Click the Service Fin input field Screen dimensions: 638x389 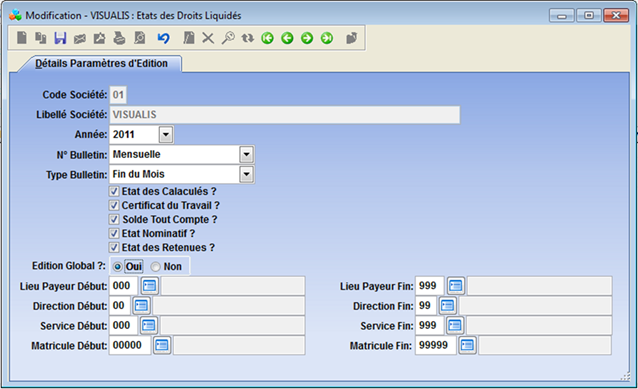coord(430,326)
